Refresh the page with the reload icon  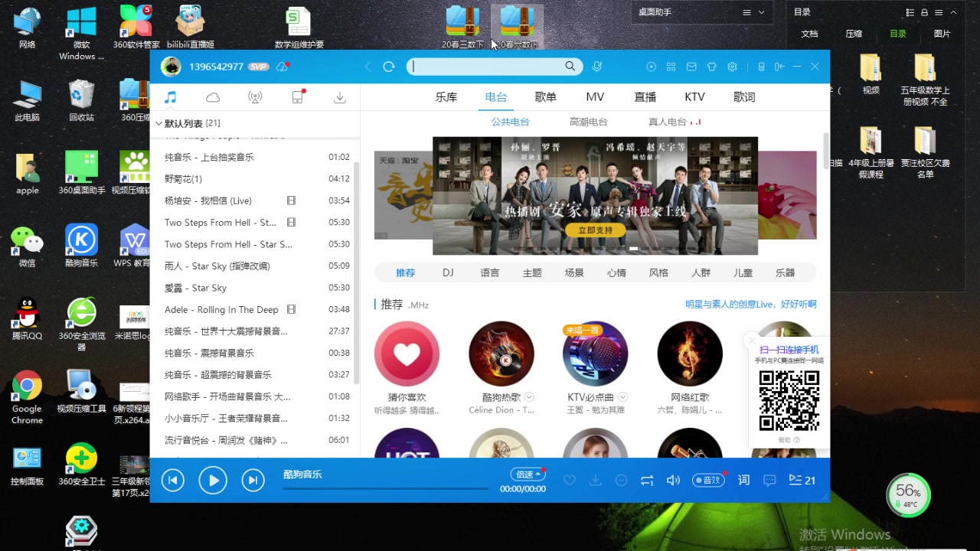point(389,67)
